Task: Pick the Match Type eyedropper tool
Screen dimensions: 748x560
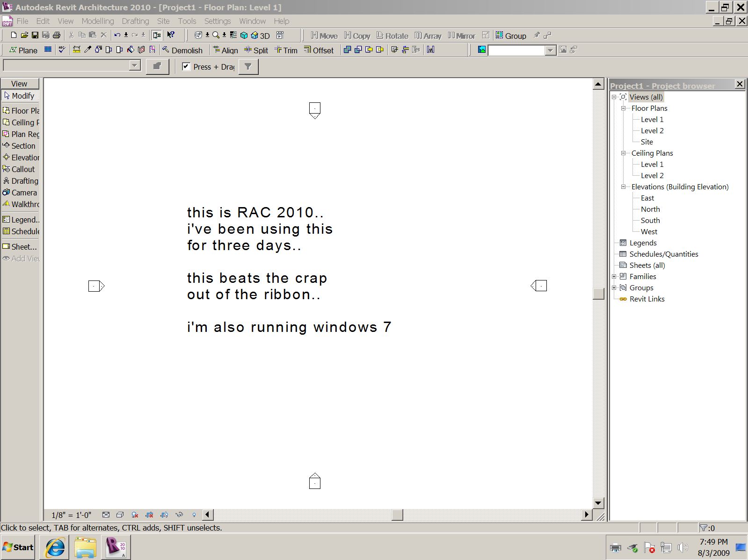Action: [x=87, y=50]
